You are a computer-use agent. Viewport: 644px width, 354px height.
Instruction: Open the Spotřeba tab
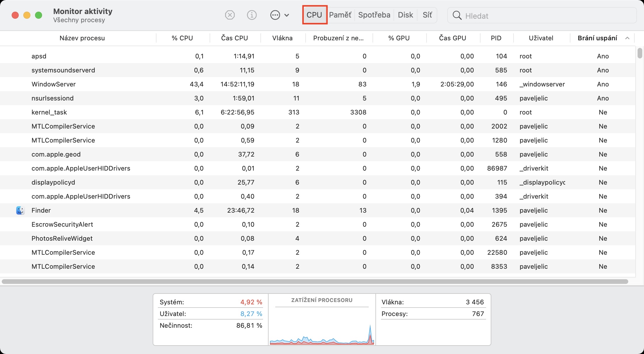tap(374, 15)
